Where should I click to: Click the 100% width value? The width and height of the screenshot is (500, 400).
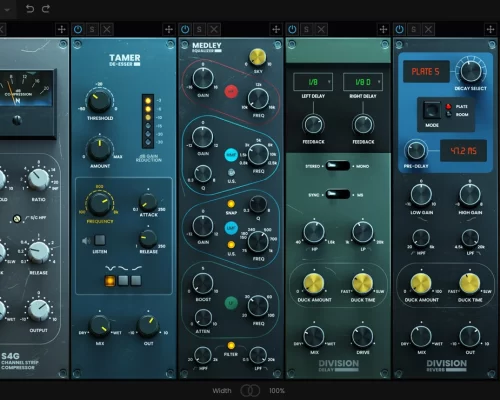(x=277, y=391)
